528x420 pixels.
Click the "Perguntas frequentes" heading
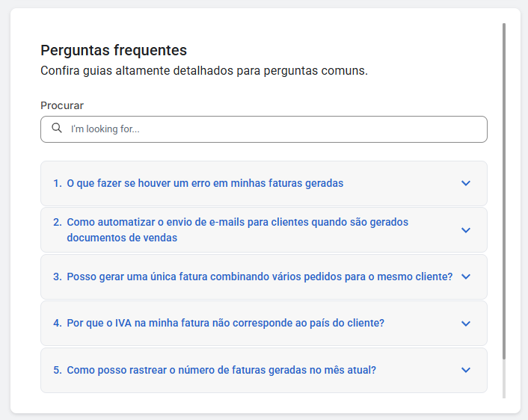click(114, 50)
